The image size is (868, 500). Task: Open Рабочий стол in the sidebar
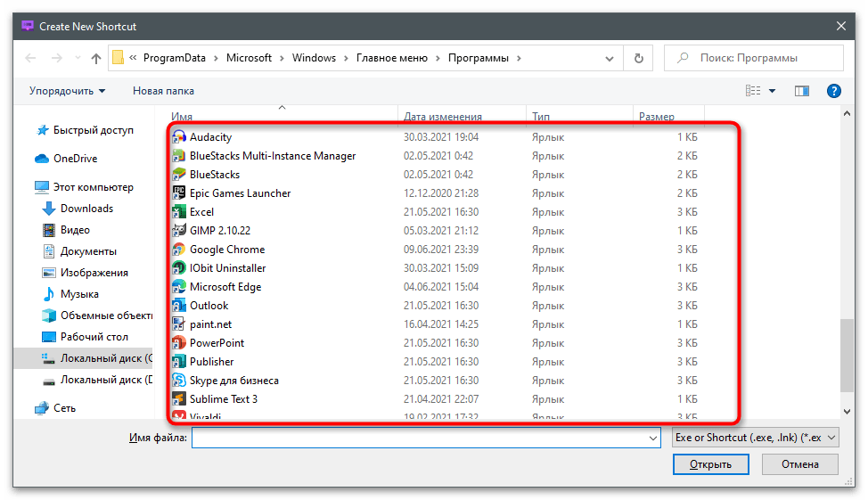pos(86,337)
